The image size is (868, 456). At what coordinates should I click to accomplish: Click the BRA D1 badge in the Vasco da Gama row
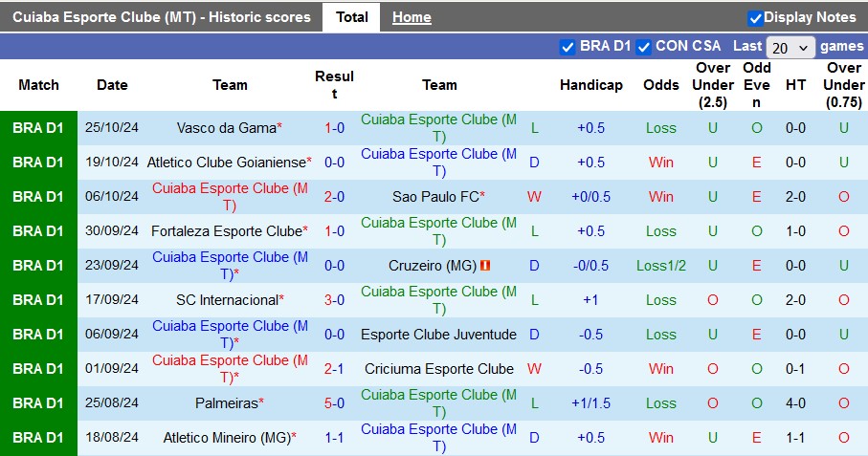click(x=38, y=128)
